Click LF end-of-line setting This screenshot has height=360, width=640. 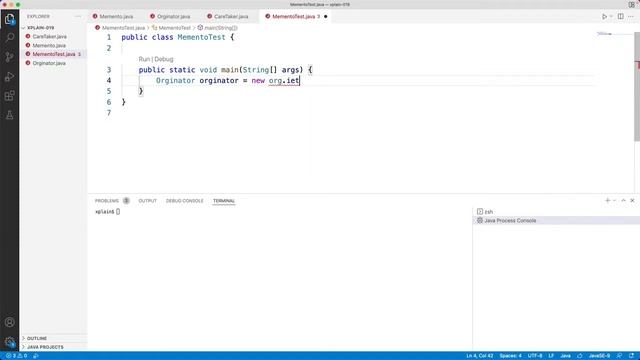click(x=551, y=356)
